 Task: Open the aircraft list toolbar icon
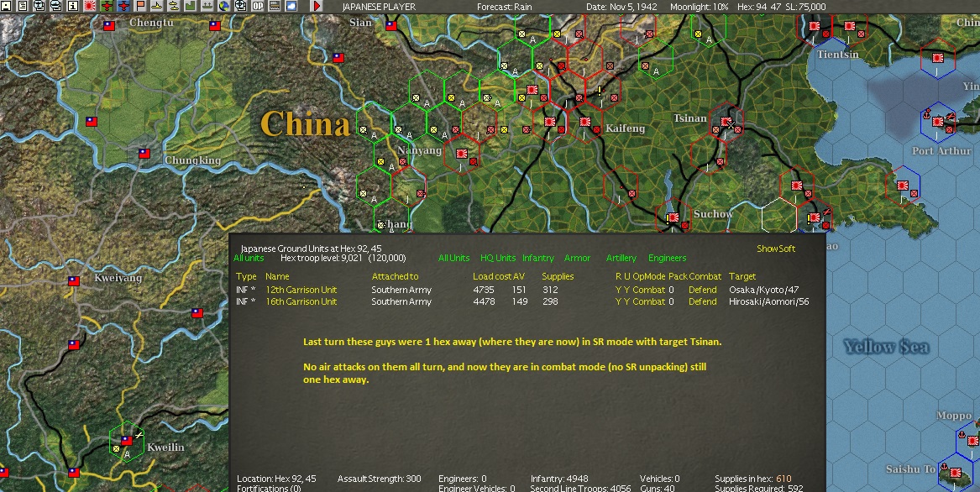[x=39, y=6]
